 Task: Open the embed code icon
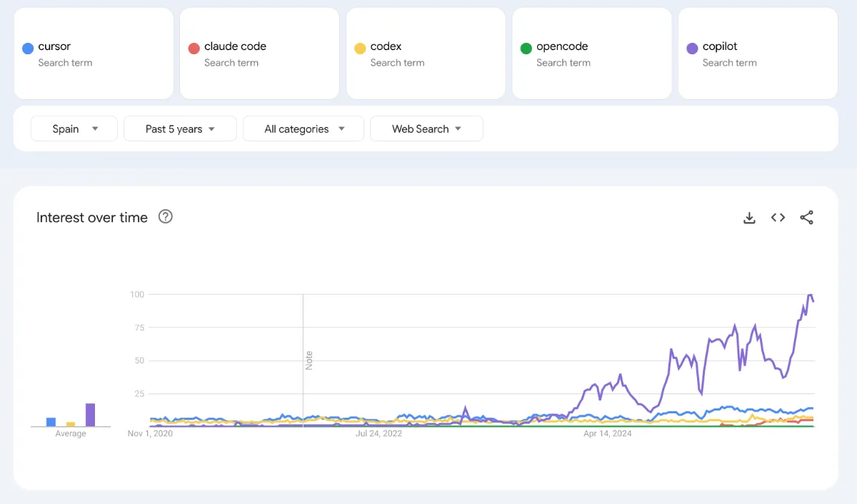point(778,218)
